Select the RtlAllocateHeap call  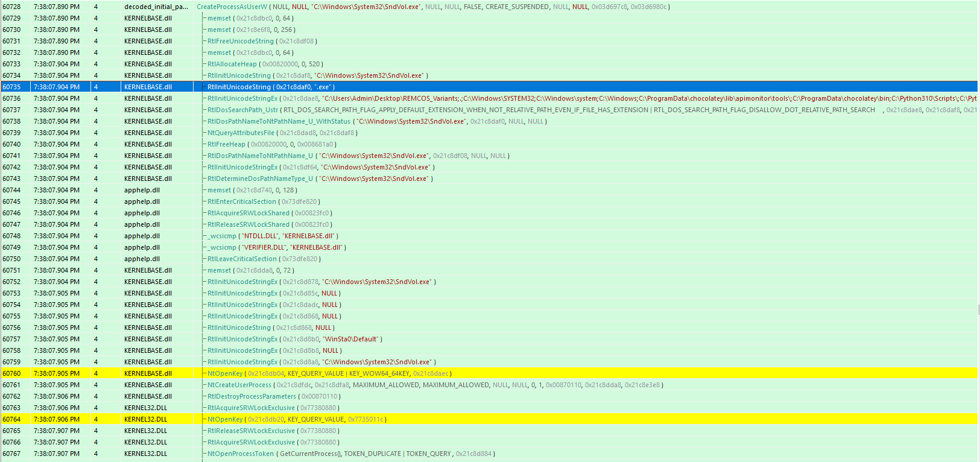point(232,64)
